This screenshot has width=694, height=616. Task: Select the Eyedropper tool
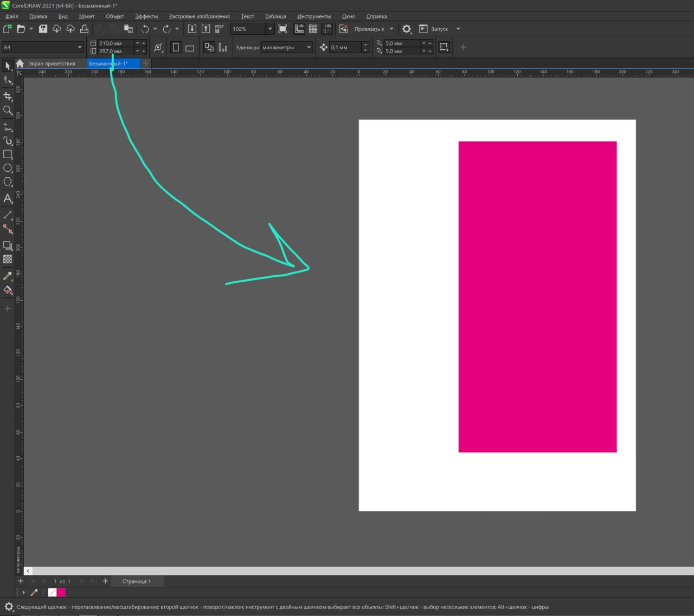click(x=8, y=276)
